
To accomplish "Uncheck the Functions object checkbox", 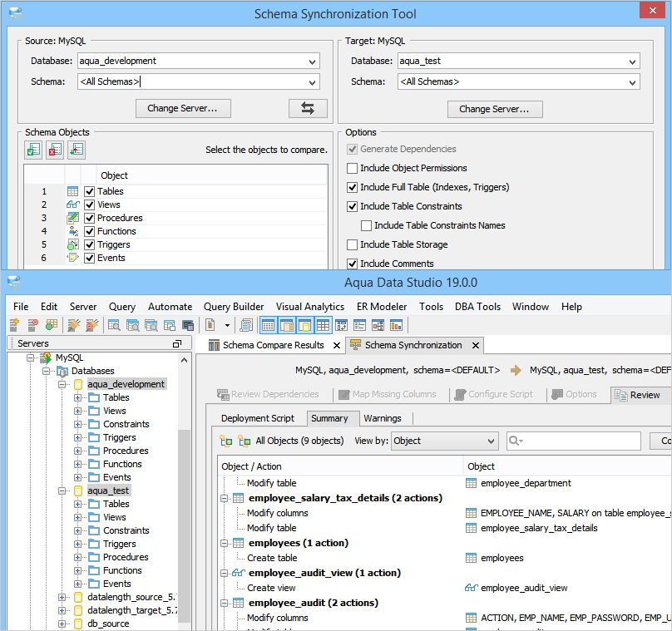I will [89, 231].
